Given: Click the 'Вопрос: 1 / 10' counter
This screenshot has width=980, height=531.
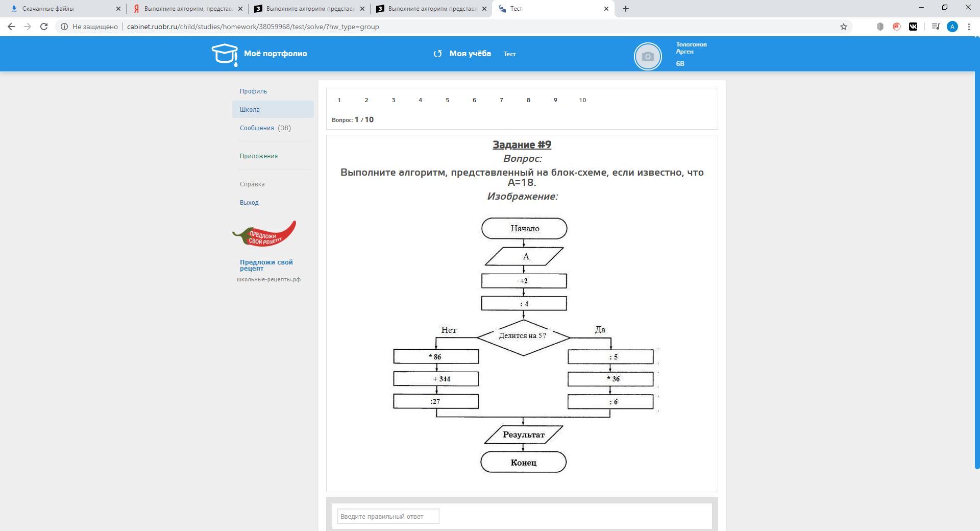Looking at the screenshot, I should pyautogui.click(x=353, y=120).
